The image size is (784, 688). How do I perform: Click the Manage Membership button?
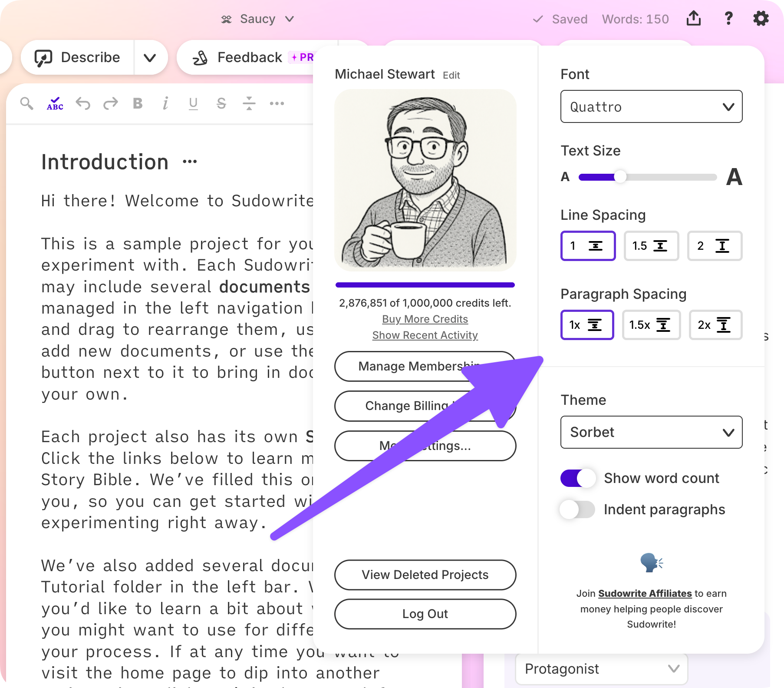[425, 366]
